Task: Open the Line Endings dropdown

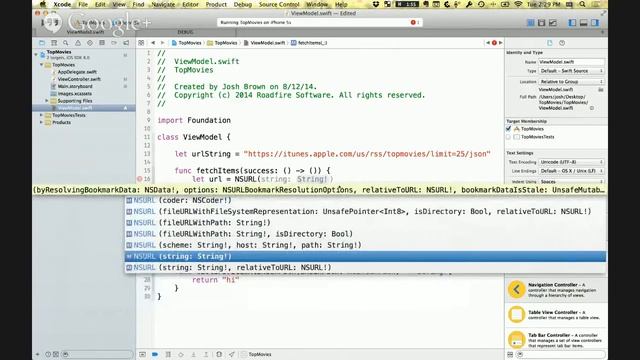Action: click(571, 171)
